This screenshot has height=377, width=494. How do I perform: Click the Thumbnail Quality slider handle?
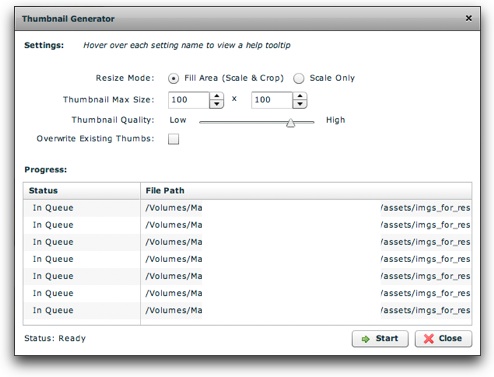tap(290, 123)
